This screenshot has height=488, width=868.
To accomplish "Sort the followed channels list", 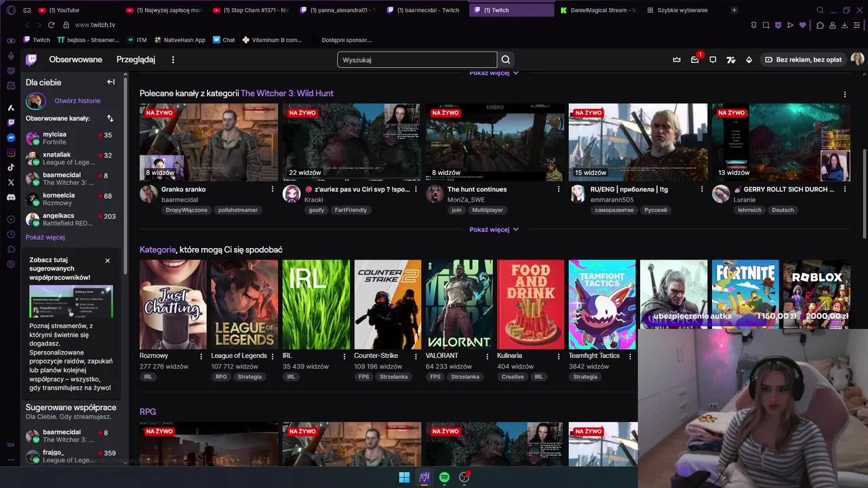I will [x=110, y=118].
